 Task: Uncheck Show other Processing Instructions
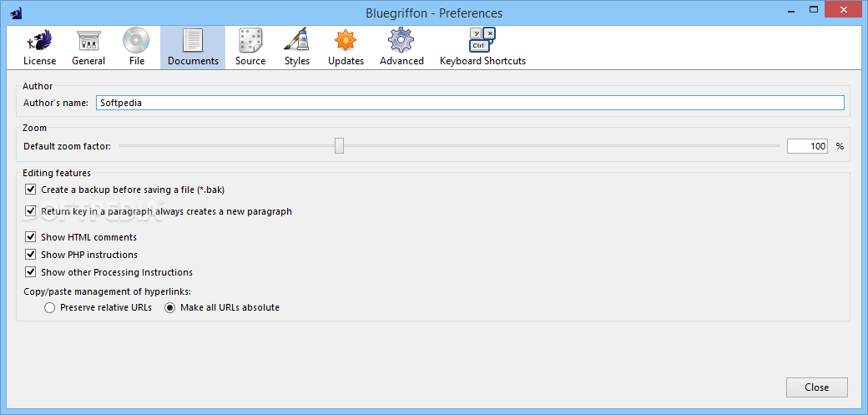pos(30,272)
